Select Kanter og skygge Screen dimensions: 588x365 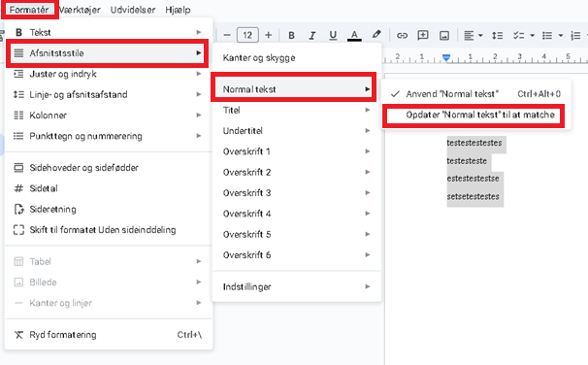click(297, 58)
